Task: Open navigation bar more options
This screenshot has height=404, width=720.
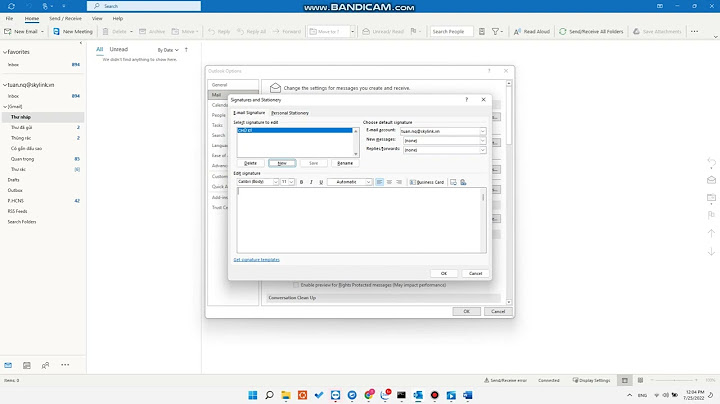Action: click(65, 365)
